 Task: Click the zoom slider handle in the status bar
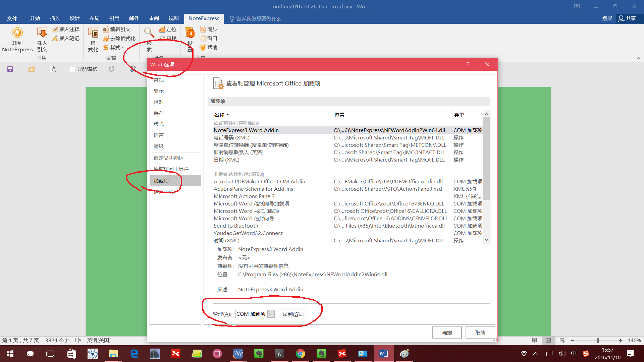coord(598,341)
